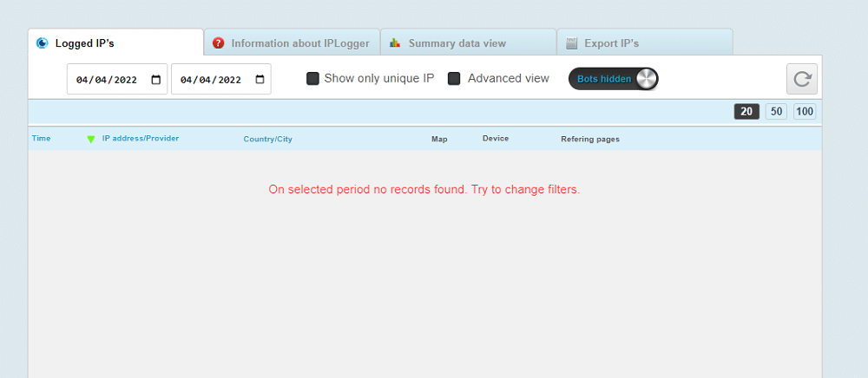The width and height of the screenshot is (868, 378).
Task: Open Information about IPLogger tab
Action: click(292, 42)
